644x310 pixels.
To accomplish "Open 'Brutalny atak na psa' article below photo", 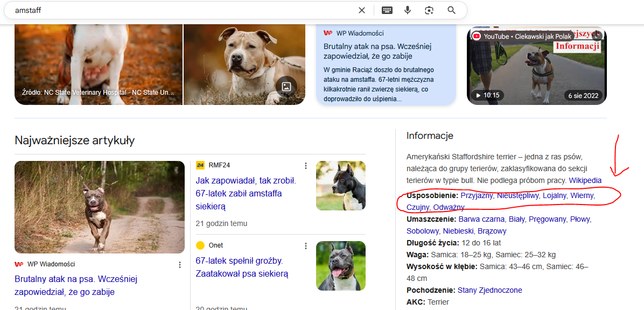I will pyautogui.click(x=76, y=285).
